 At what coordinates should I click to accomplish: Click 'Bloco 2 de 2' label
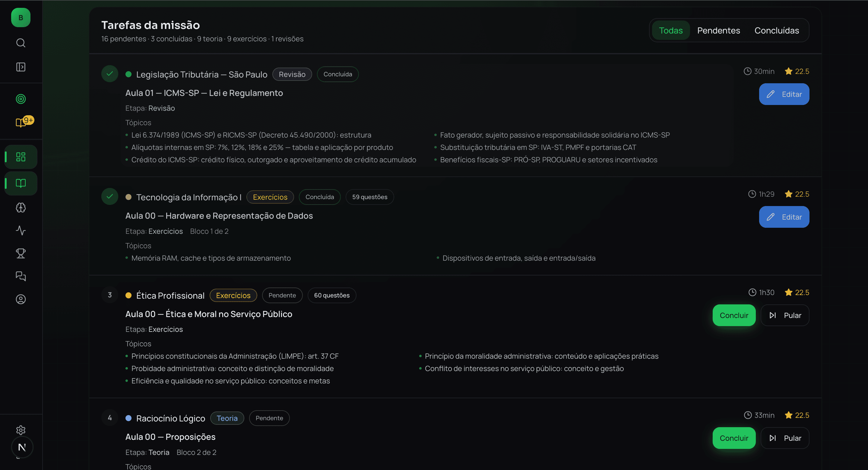[x=196, y=453]
